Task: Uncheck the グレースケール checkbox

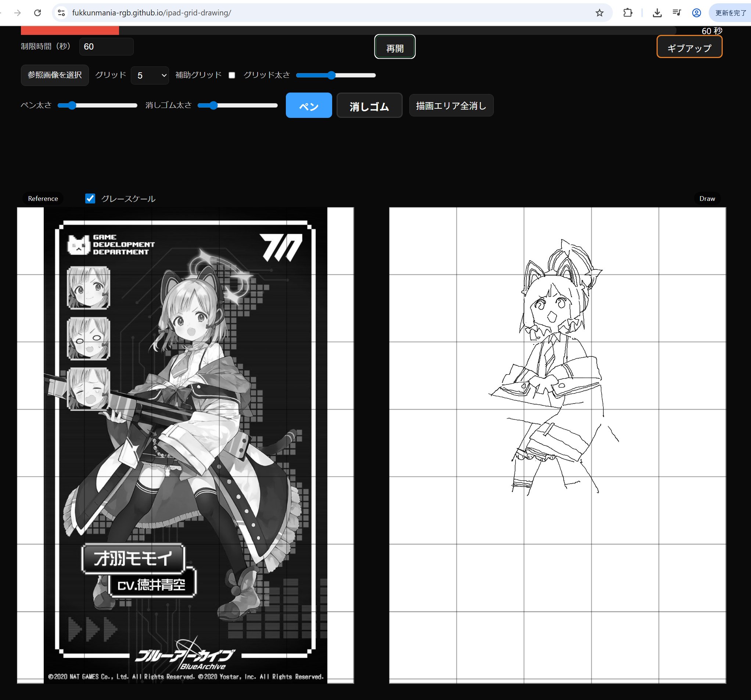Action: coord(90,199)
